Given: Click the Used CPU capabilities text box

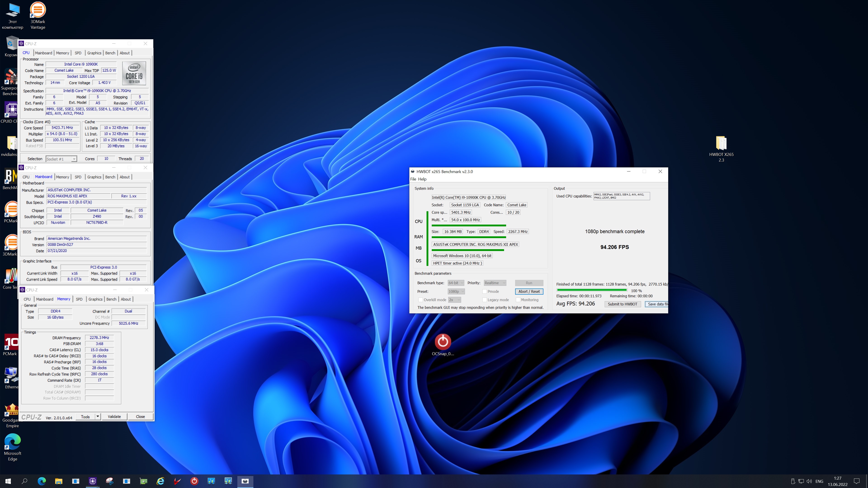Looking at the screenshot, I should click(621, 196).
